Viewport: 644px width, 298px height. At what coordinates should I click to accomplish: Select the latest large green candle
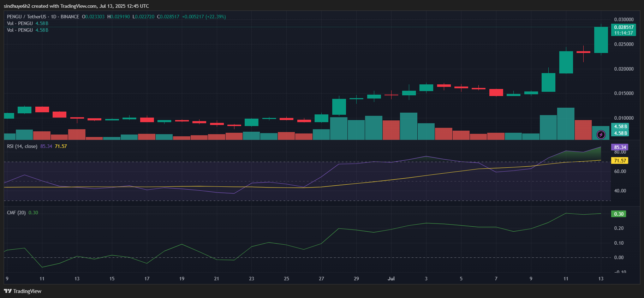tap(601, 40)
